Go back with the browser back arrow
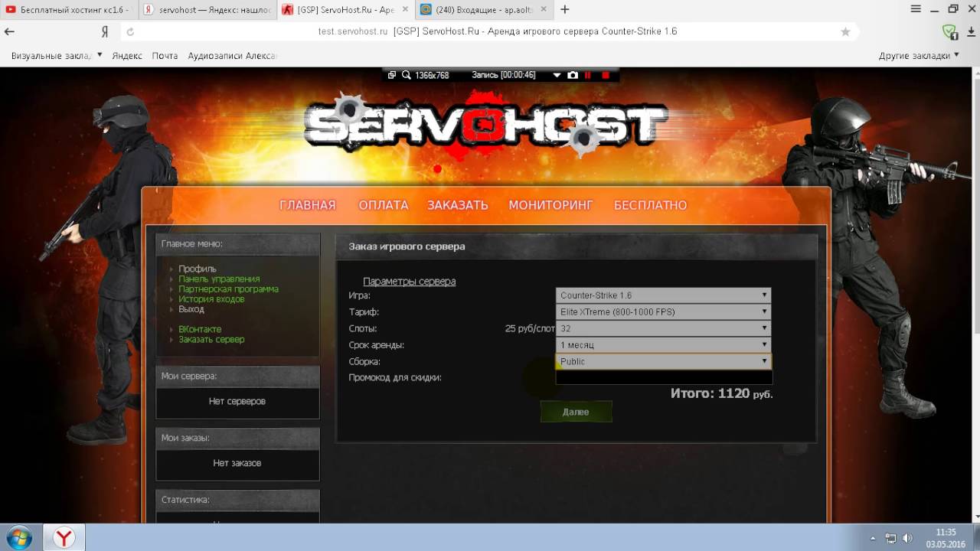The height and width of the screenshot is (551, 980). 9,32
